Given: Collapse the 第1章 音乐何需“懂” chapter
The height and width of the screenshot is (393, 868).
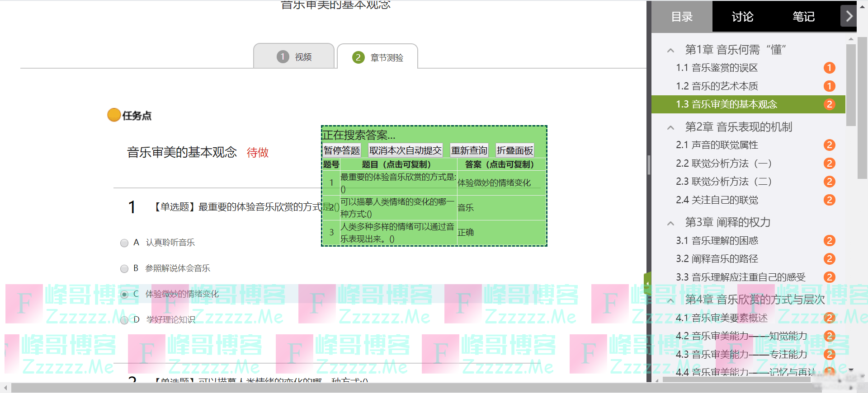Looking at the screenshot, I should pyautogui.click(x=671, y=50).
